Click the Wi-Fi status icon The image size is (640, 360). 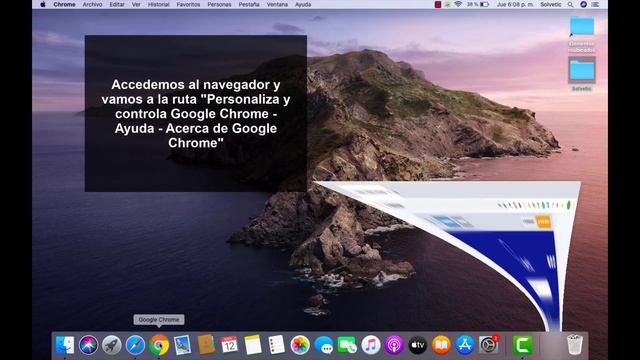coord(458,4)
